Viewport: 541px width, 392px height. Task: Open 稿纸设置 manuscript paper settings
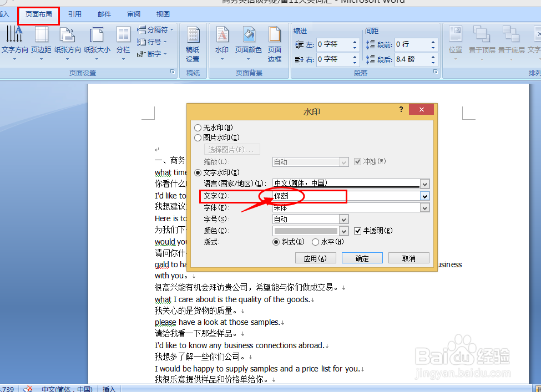tap(193, 44)
